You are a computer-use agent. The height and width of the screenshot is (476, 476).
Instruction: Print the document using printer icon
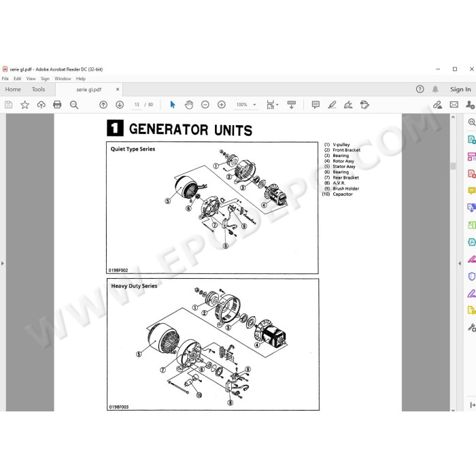click(57, 105)
